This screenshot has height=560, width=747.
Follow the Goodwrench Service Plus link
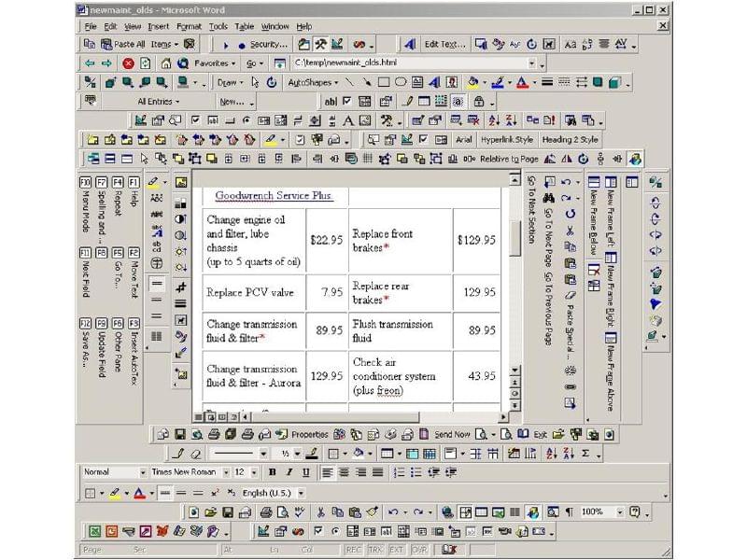point(274,196)
